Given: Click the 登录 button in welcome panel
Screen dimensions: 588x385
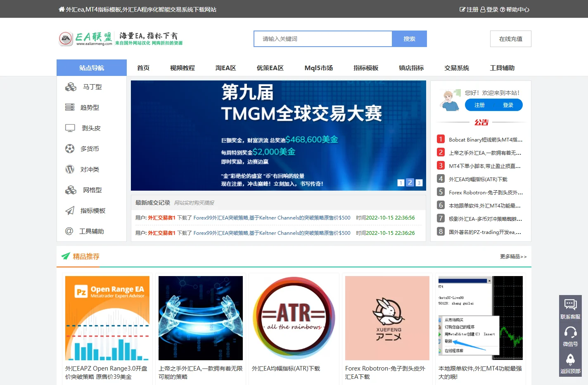Looking at the screenshot, I should 508,105.
